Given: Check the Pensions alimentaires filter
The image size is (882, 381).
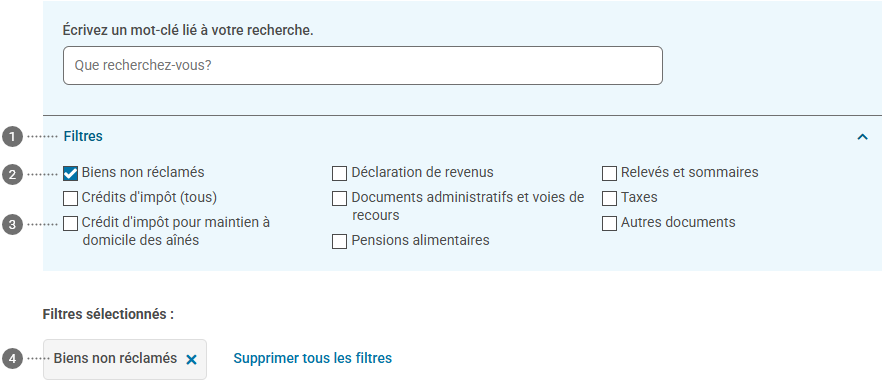Looking at the screenshot, I should (339, 241).
